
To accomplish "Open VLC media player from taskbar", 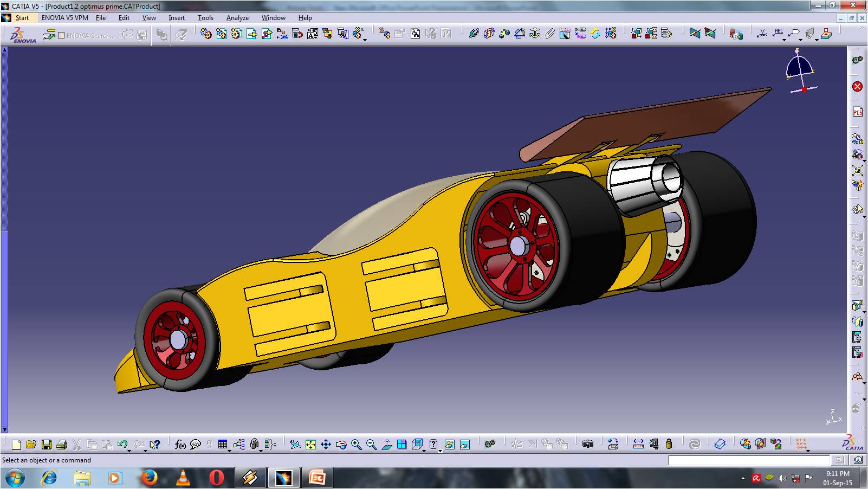I will (x=183, y=478).
